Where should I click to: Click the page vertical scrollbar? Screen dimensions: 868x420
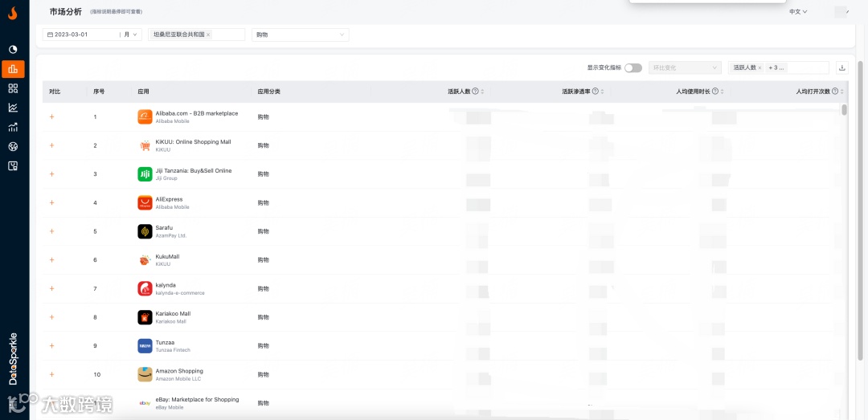pyautogui.click(x=860, y=210)
